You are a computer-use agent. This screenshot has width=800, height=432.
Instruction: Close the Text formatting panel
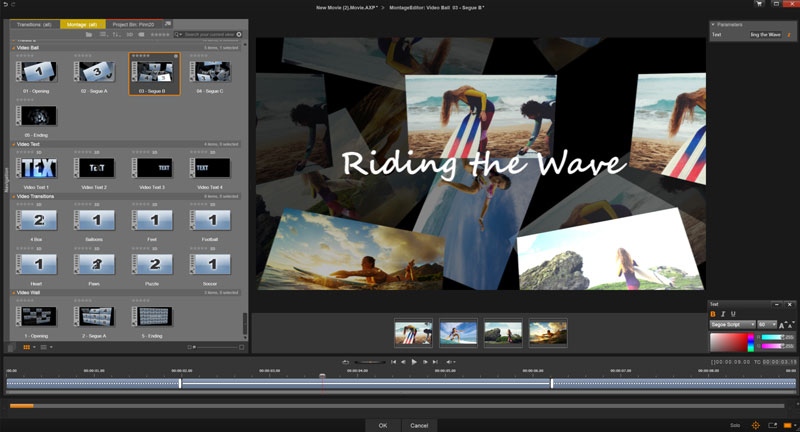790,304
